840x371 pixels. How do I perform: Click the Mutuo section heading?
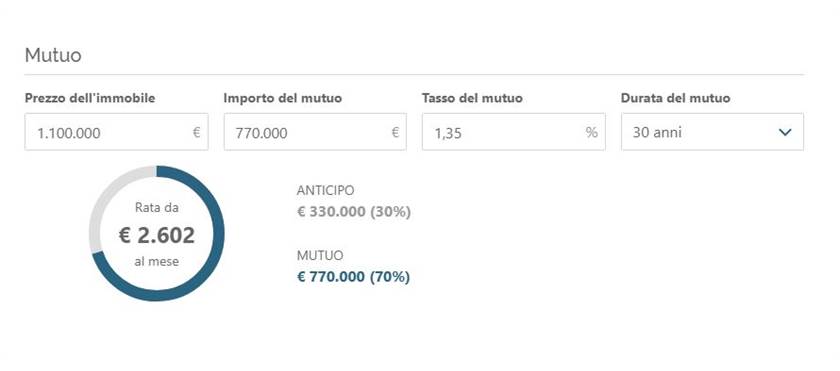pos(53,55)
